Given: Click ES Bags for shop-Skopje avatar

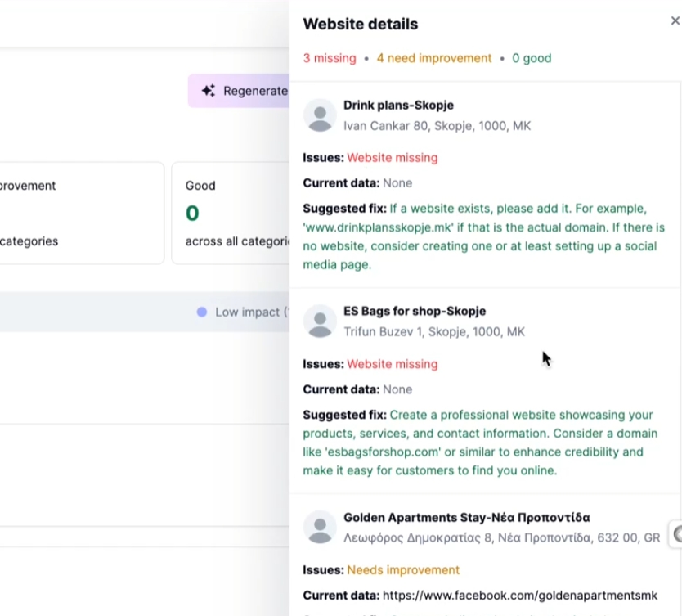Looking at the screenshot, I should 320,321.
